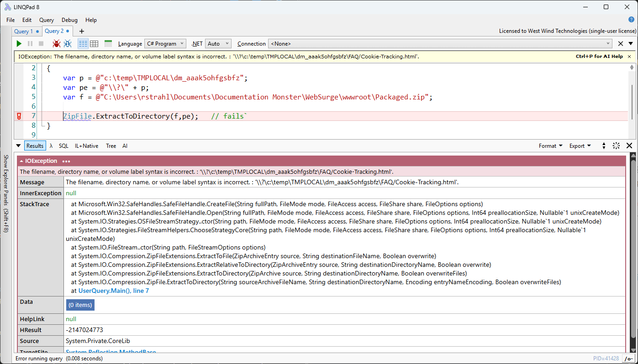
Task: Click the up-down arrows results size icon
Action: click(x=604, y=146)
